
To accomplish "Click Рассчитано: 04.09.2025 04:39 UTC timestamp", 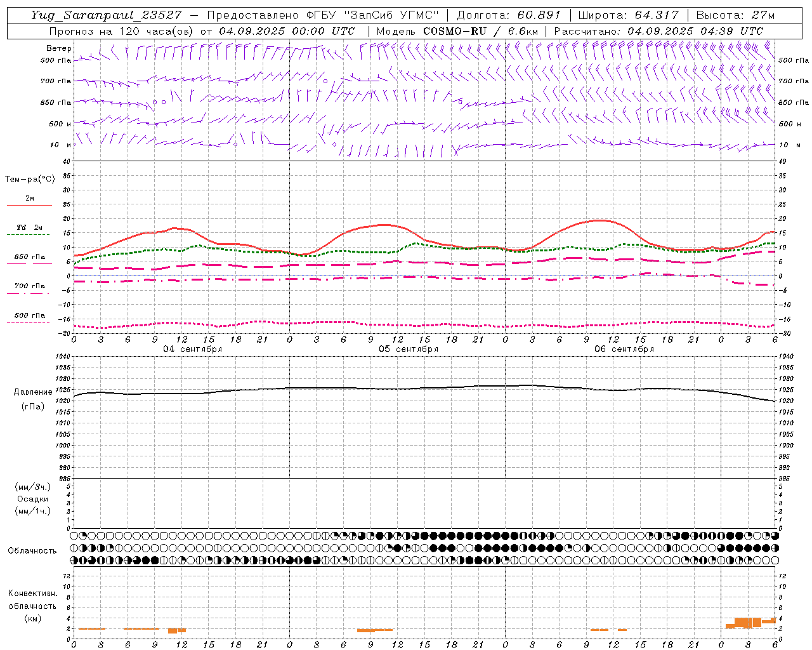I will pos(658,31).
